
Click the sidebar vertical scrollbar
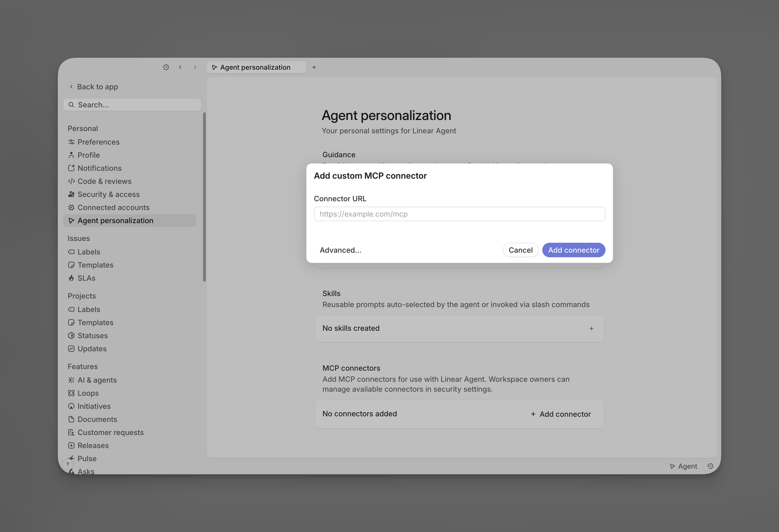204,197
